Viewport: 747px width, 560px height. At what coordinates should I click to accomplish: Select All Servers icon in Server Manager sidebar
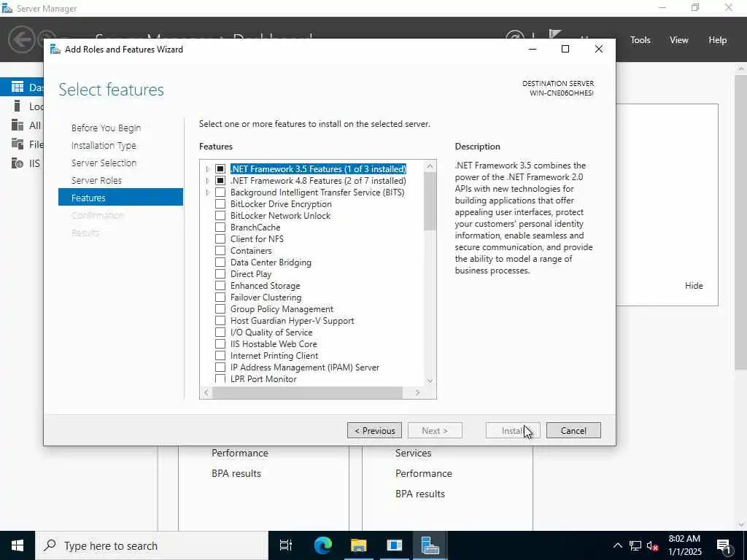(18, 125)
